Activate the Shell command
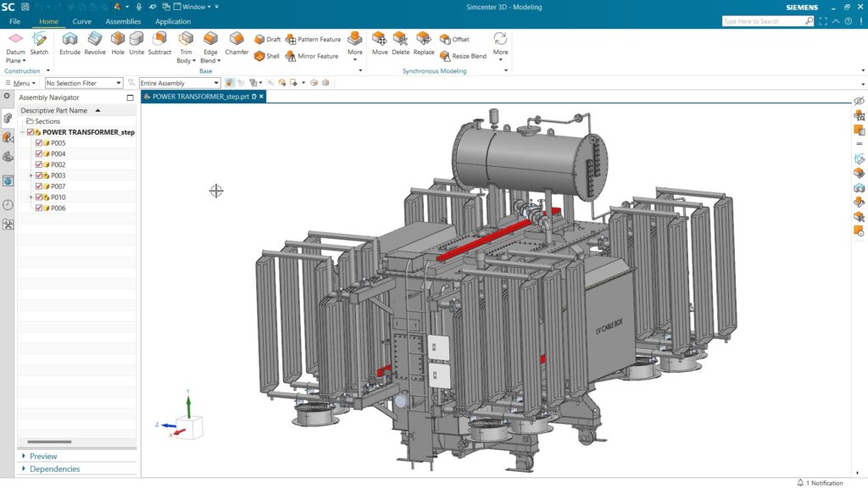This screenshot has height=488, width=868. [x=268, y=55]
